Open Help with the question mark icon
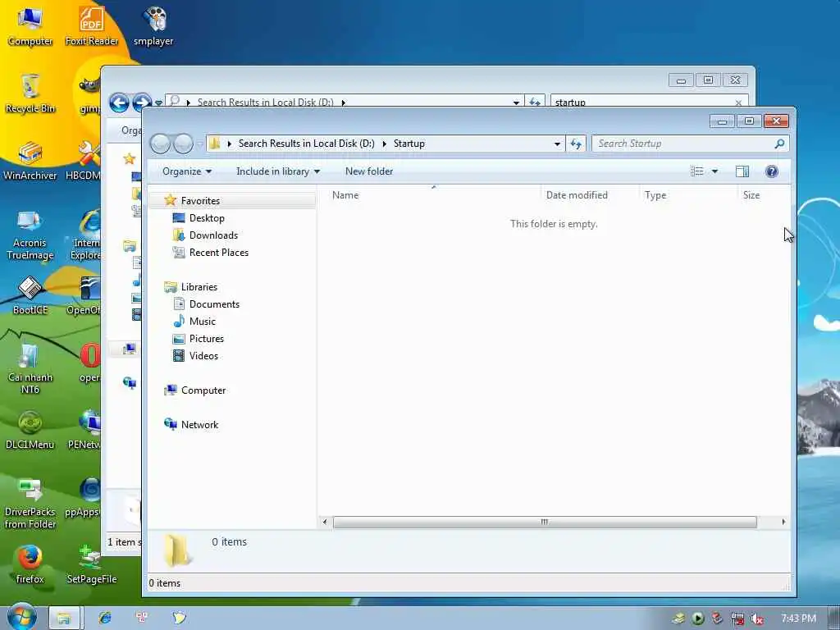Screen dimensions: 840x630 771,171
